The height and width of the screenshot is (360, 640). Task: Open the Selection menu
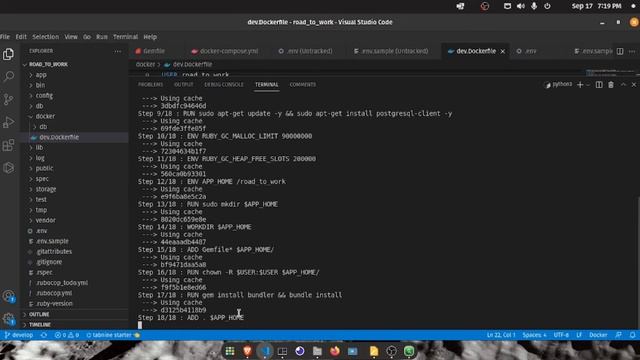[45, 37]
